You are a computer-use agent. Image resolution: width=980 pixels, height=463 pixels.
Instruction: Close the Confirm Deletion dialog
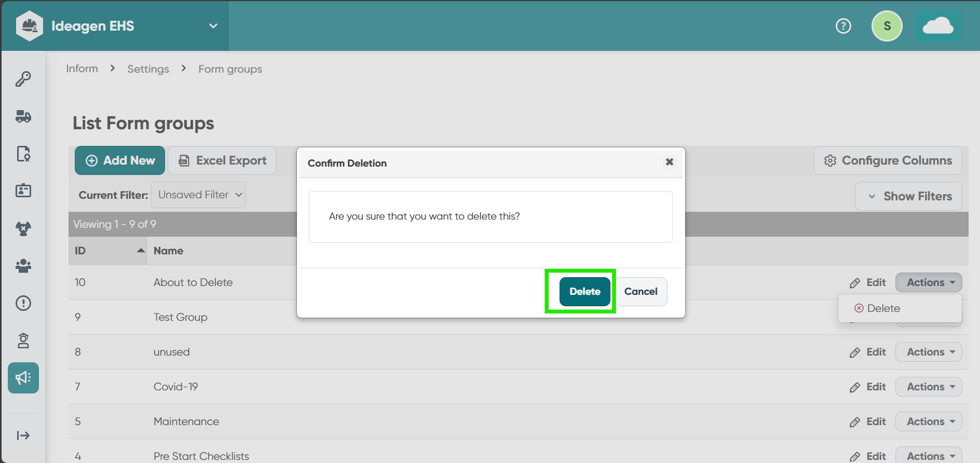pos(670,162)
